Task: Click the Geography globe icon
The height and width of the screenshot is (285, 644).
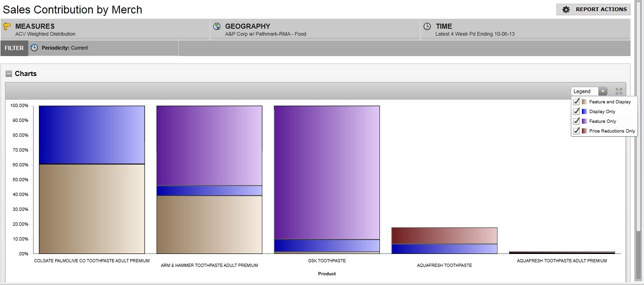Action: coord(217,26)
